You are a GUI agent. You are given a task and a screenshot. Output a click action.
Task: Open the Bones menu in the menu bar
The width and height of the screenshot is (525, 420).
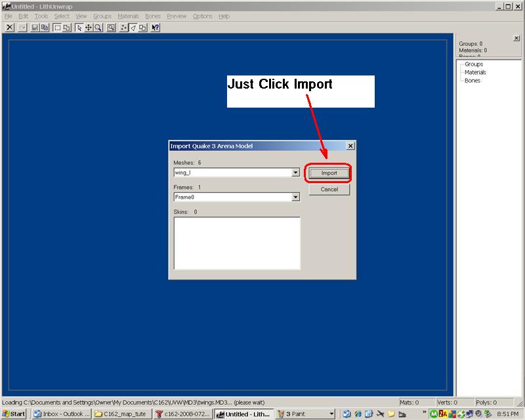153,16
